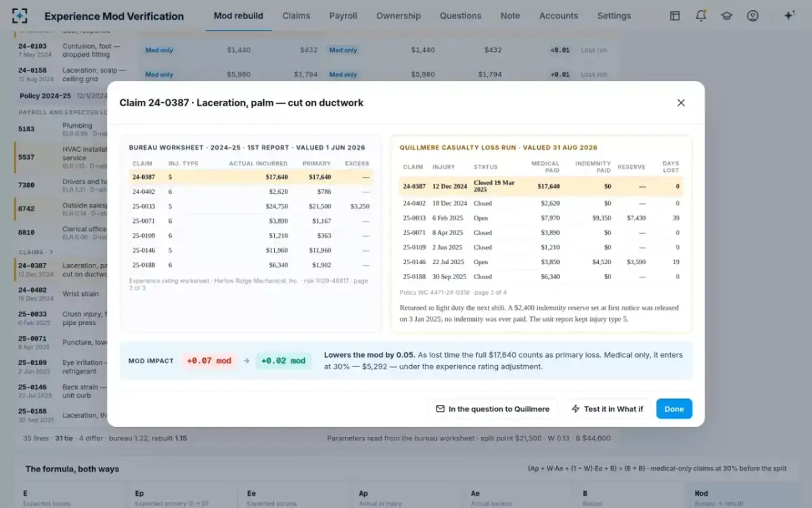This screenshot has height=508, width=812.
Task: Click the +0.02 mod green badge
Action: coord(284,361)
